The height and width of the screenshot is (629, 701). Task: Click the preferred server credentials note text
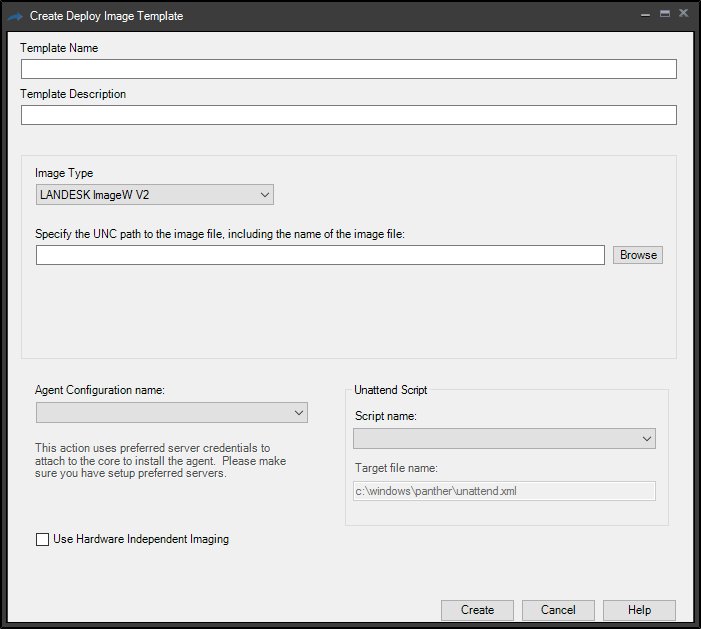pyautogui.click(x=160, y=461)
